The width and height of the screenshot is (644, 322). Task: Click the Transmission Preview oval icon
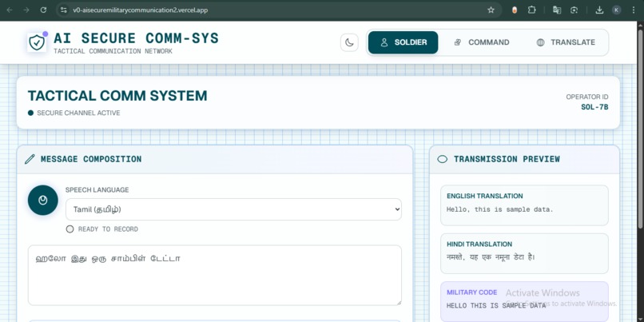click(443, 159)
